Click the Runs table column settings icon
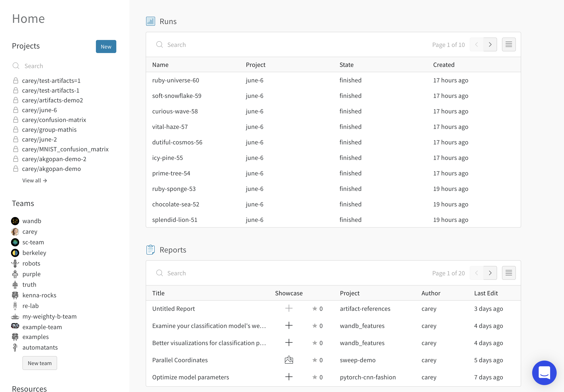This screenshot has height=392, width=564. click(508, 44)
